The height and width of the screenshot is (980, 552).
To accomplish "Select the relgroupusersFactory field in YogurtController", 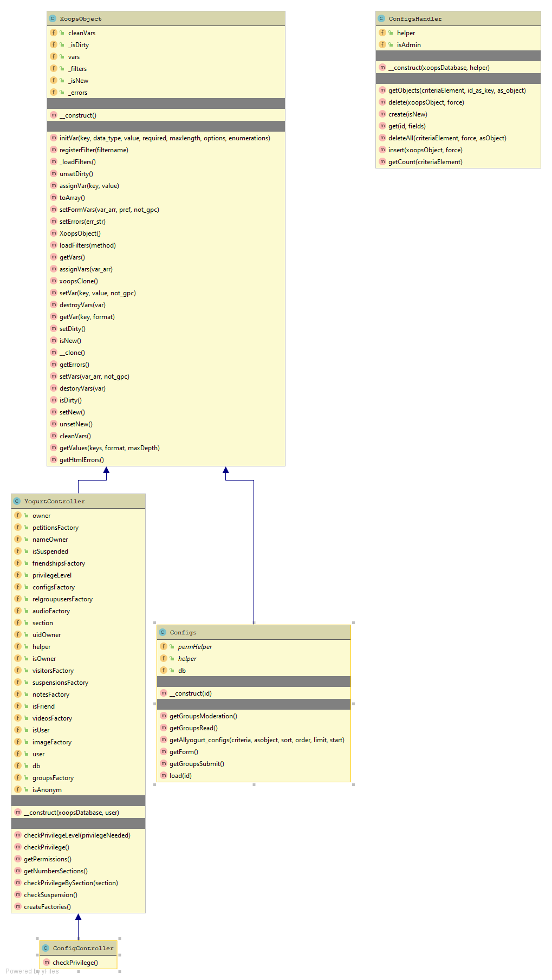I will tap(62, 599).
